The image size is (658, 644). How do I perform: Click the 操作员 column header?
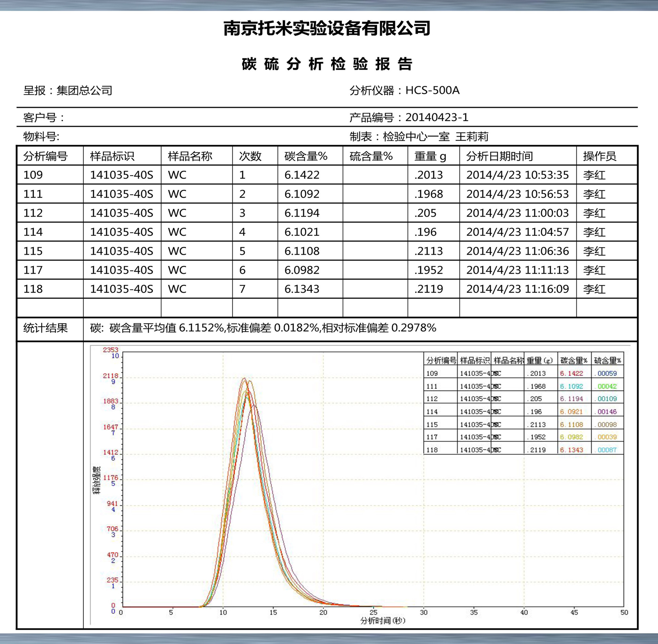599,156
